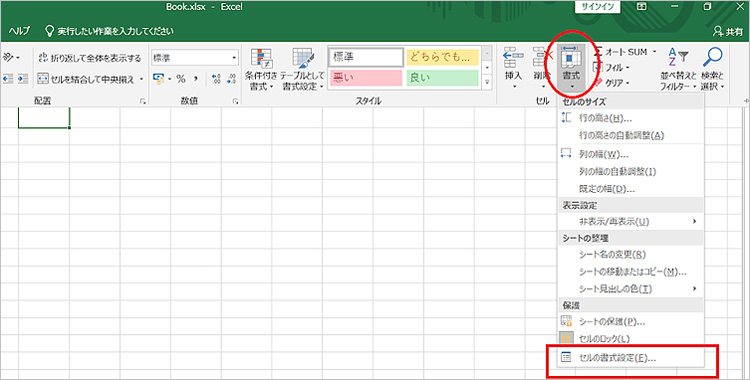Click the accounting number format icon
This screenshot has width=750, height=380.
(158, 78)
